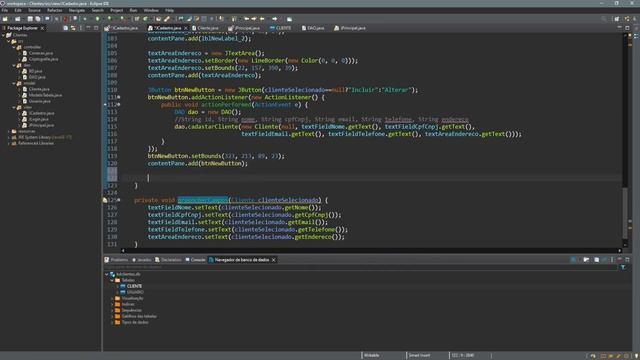
Task: Click the green Run toolbar icon
Action: click(x=98, y=19)
